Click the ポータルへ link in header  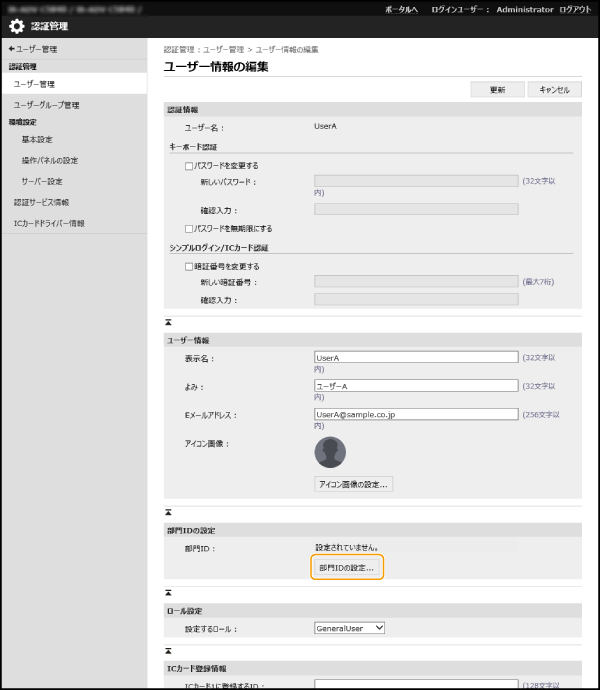(401, 8)
